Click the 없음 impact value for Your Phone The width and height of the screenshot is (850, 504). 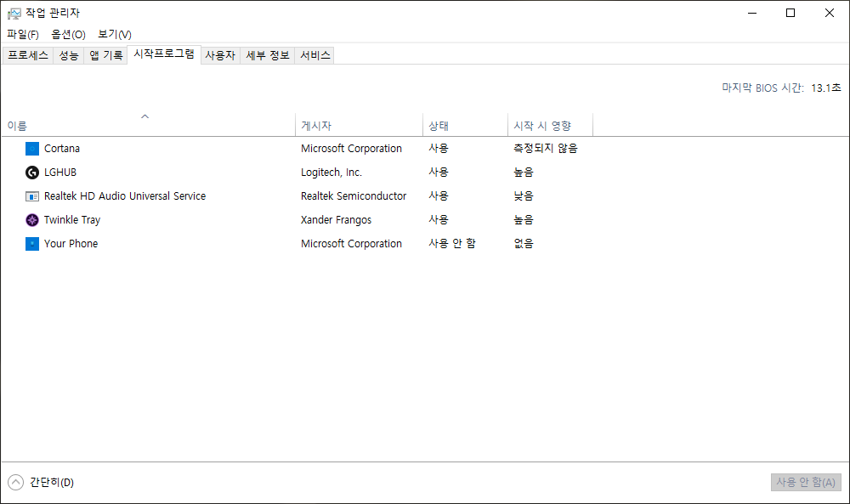[x=524, y=244]
